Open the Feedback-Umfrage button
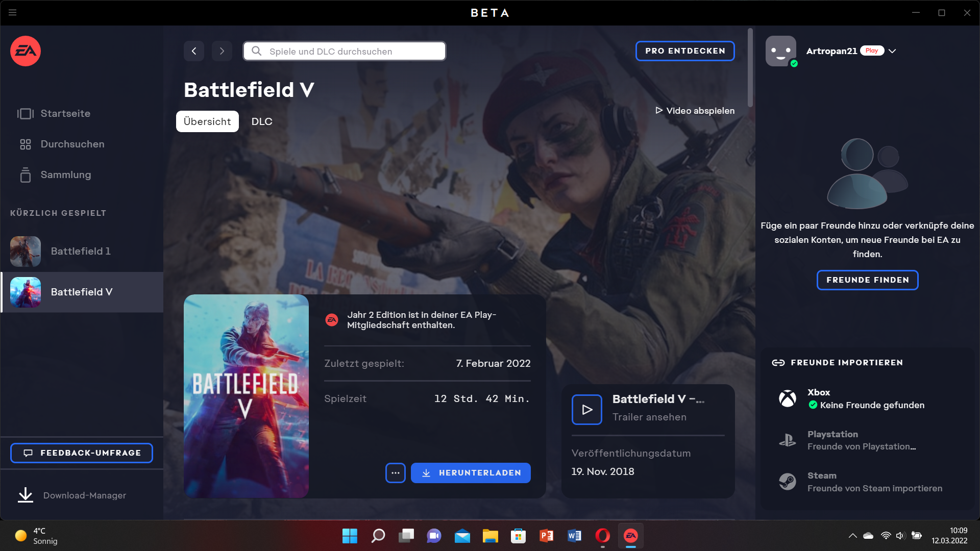Viewport: 980px width, 551px height. click(x=82, y=453)
